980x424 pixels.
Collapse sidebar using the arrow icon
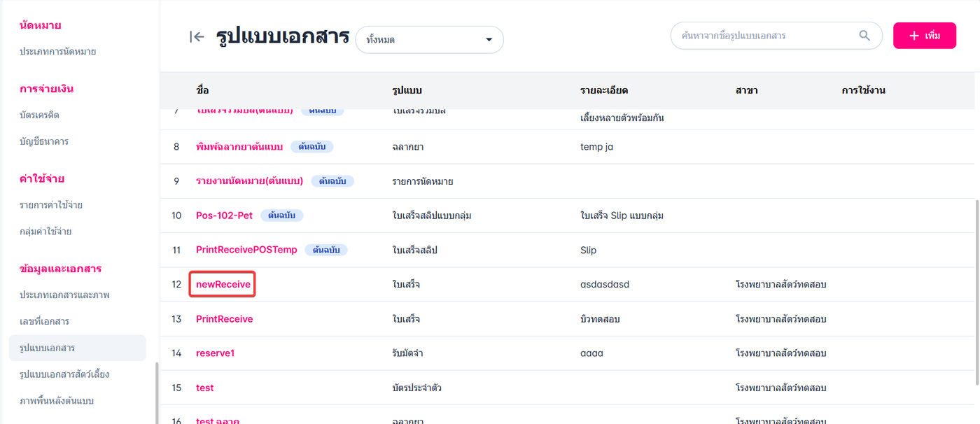(197, 37)
